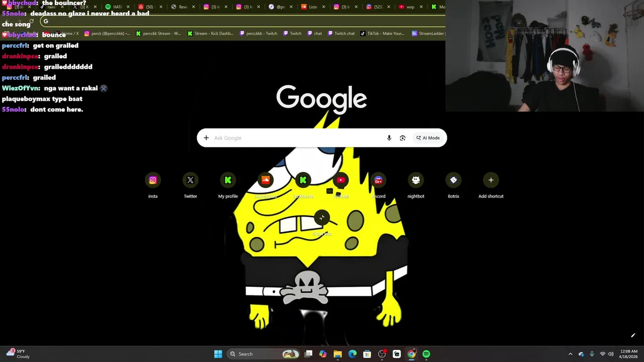This screenshot has width=644, height=362.
Task: Open Wi-Fi network settings in tray
Action: click(602, 354)
